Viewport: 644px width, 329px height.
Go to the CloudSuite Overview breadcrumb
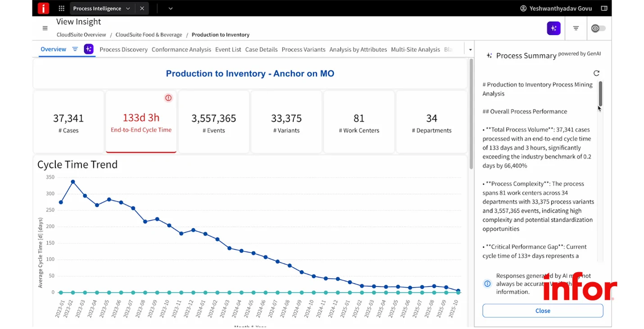[x=82, y=35]
